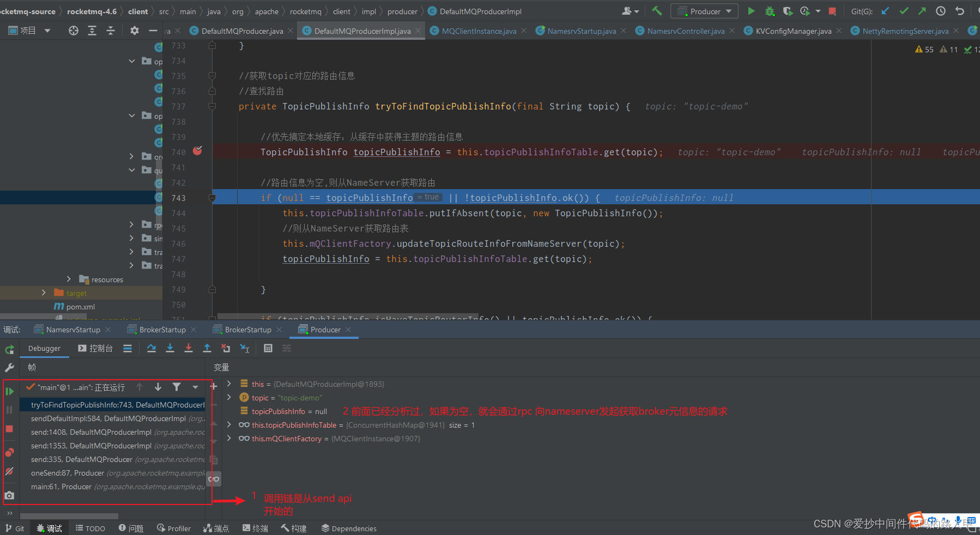Click the producer breadcrumb in the path
This screenshot has width=980, height=535.
[x=402, y=11]
